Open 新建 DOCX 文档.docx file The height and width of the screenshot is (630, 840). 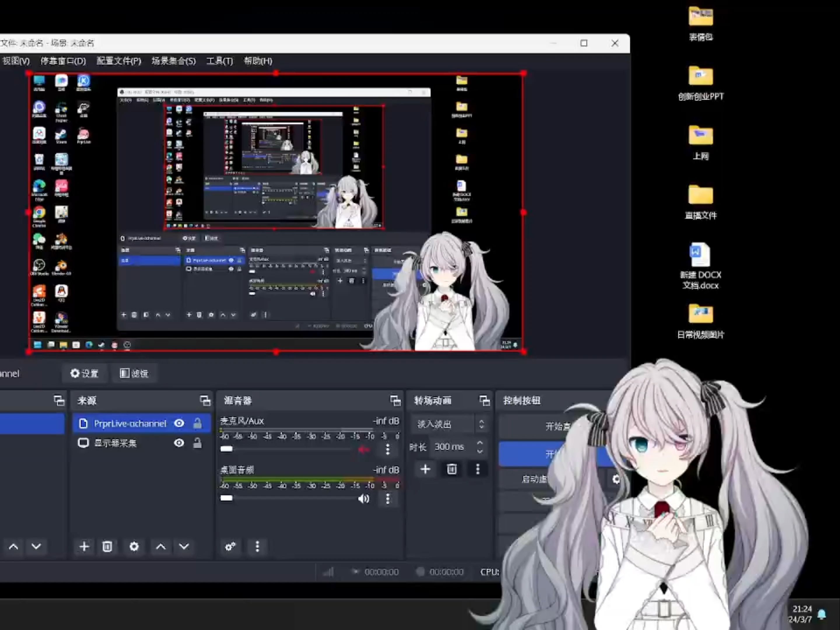click(701, 266)
